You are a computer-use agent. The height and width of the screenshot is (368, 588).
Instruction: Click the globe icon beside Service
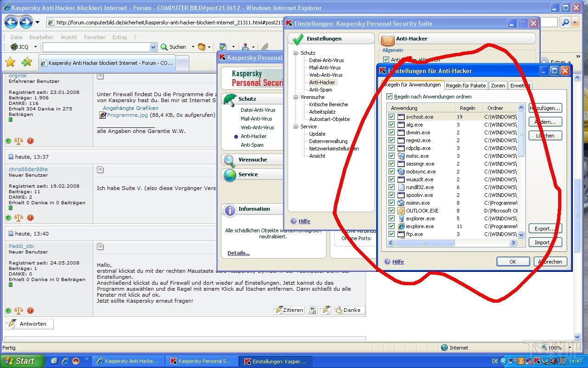[x=230, y=175]
